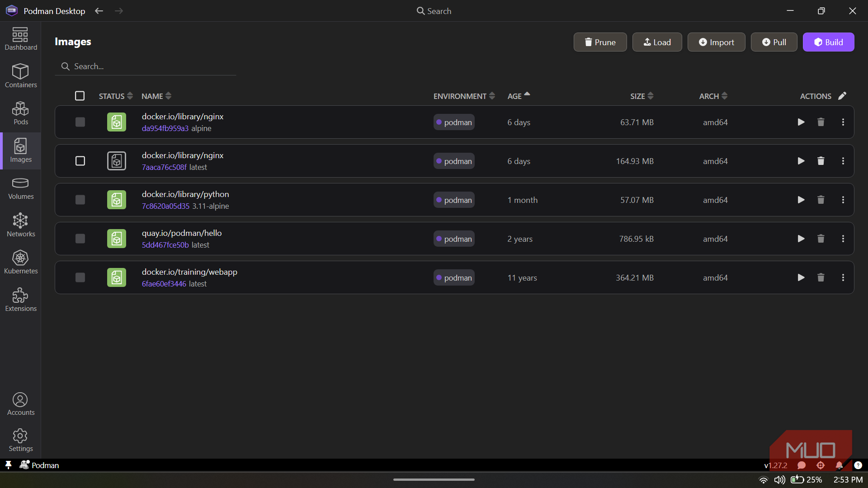The height and width of the screenshot is (488, 868).
Task: Click the forward navigation arrow
Action: tap(119, 11)
